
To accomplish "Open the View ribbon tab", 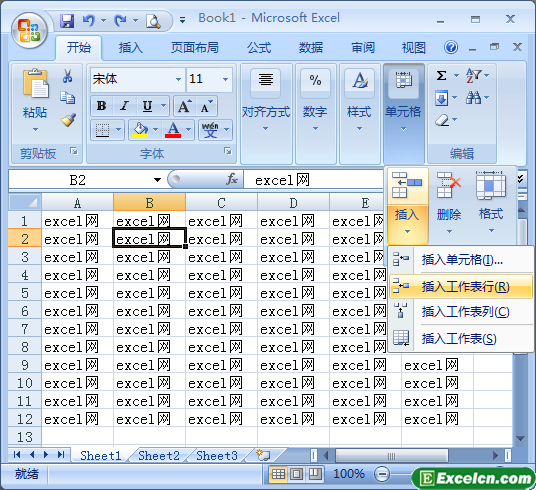I will tap(414, 48).
